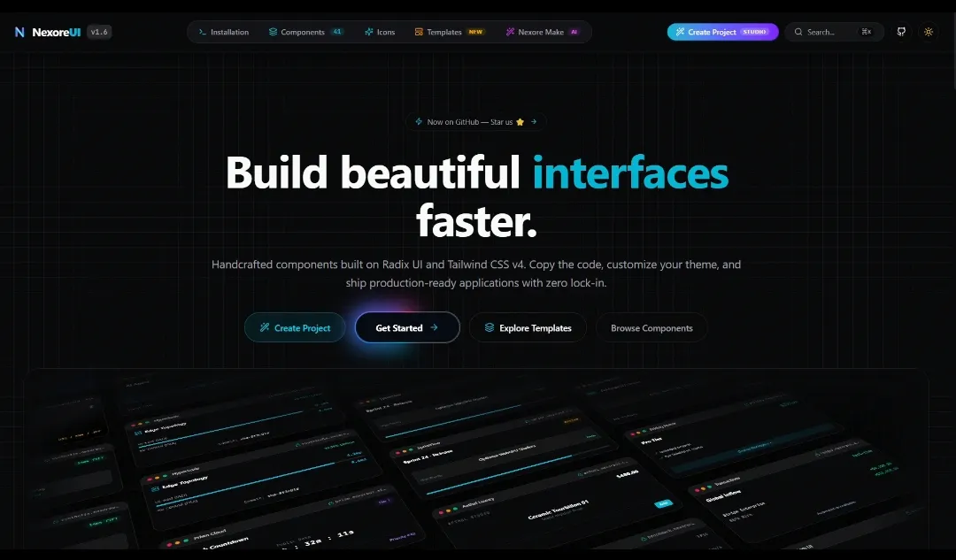Click the STUDIO badge on Create Project

tap(755, 32)
